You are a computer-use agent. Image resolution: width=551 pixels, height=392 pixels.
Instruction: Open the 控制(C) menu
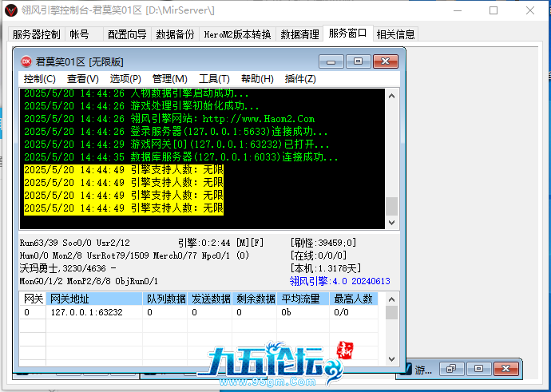[40, 79]
